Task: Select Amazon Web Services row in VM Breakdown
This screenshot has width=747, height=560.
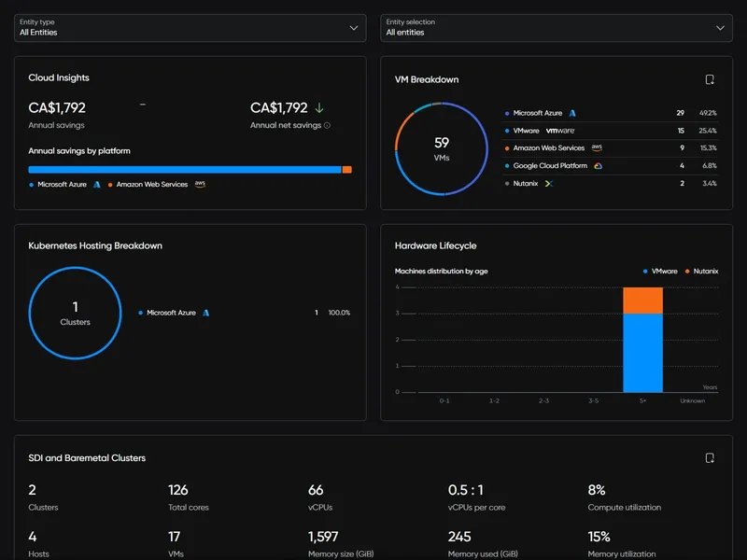Action: (611, 148)
